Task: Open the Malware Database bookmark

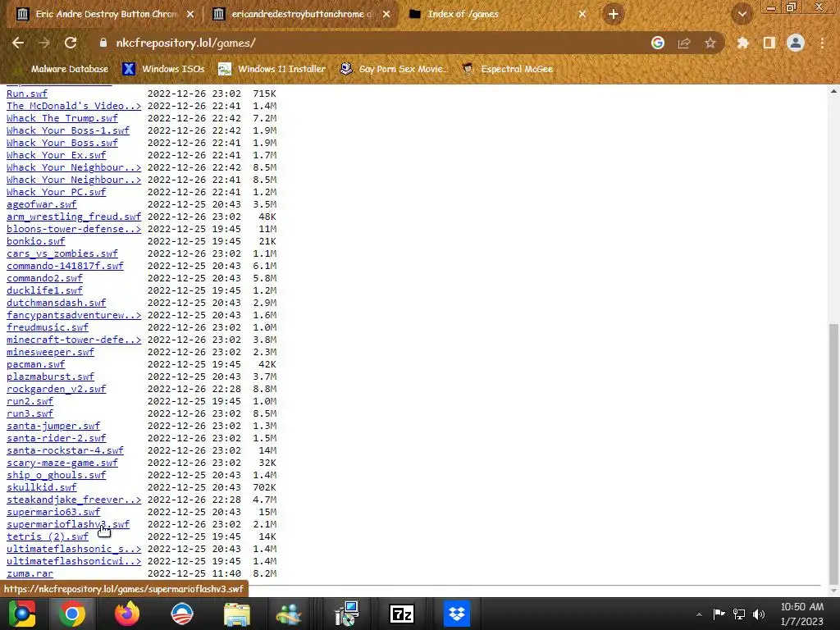Action: tap(63, 69)
